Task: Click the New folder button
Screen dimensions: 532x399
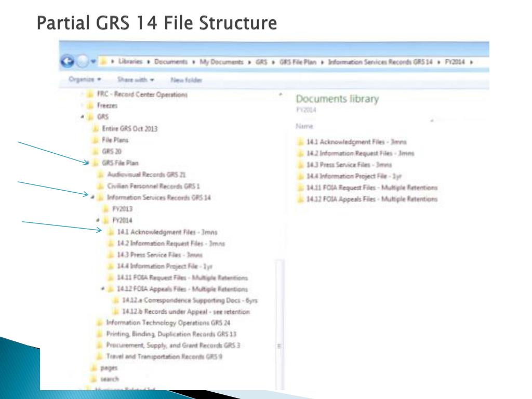Action: coord(187,80)
